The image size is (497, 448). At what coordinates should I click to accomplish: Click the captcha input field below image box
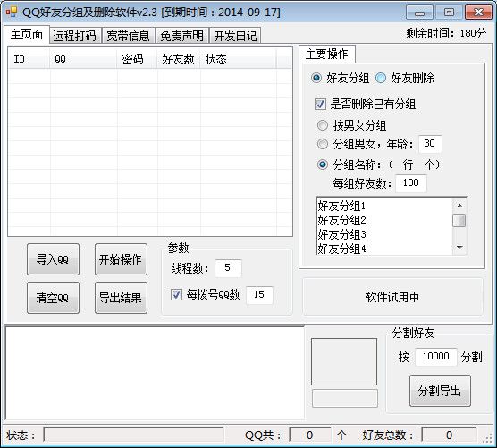click(345, 398)
